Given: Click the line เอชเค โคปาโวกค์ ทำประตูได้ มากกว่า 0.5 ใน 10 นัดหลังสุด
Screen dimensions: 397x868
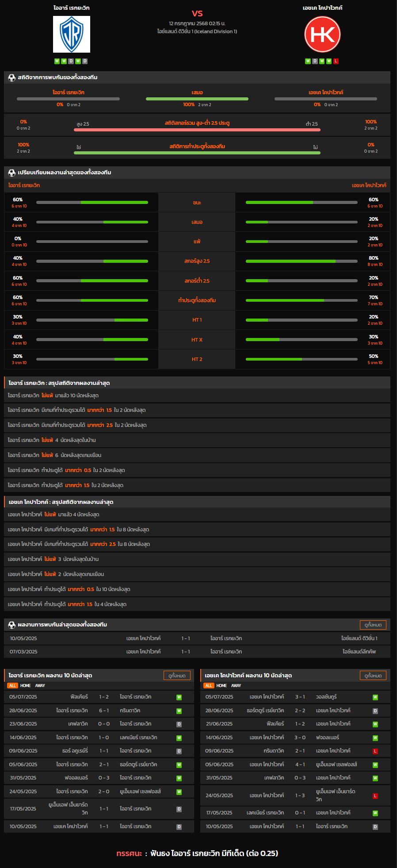Looking at the screenshot, I should click(197, 589).
